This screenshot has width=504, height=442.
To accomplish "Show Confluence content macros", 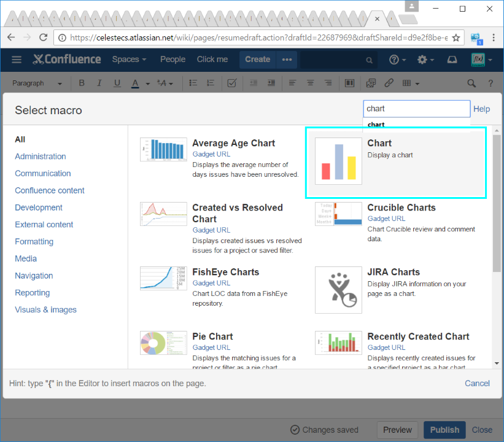I will point(50,191).
